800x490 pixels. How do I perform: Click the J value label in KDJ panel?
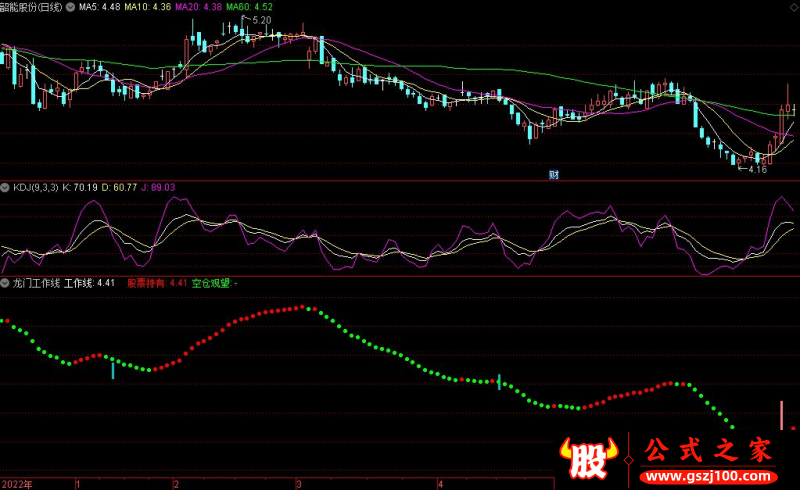160,187
